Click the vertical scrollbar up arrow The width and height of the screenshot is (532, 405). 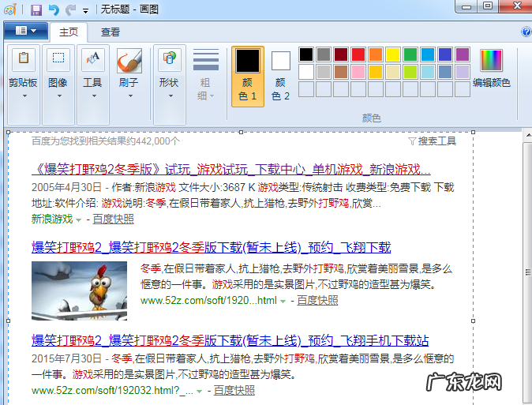pos(528,136)
